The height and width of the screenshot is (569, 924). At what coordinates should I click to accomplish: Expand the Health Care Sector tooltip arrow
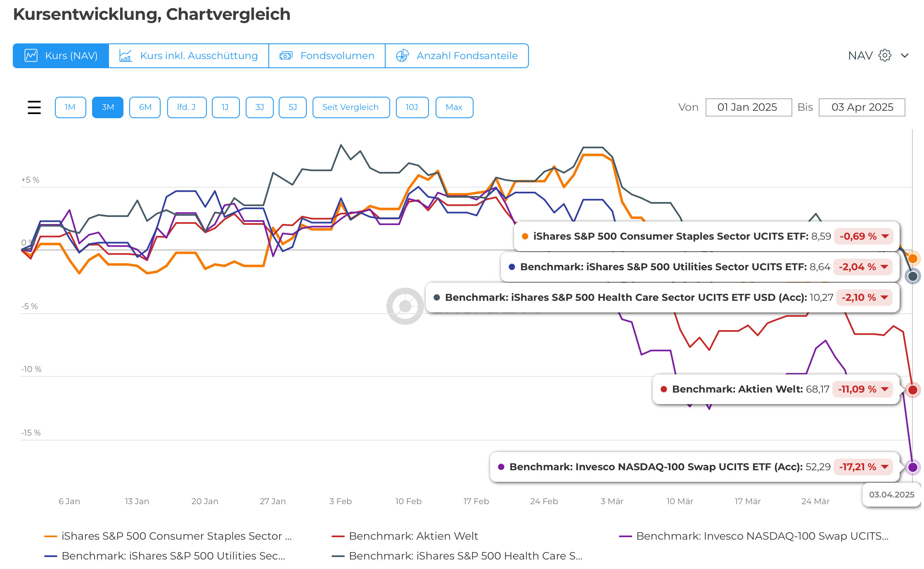884,298
